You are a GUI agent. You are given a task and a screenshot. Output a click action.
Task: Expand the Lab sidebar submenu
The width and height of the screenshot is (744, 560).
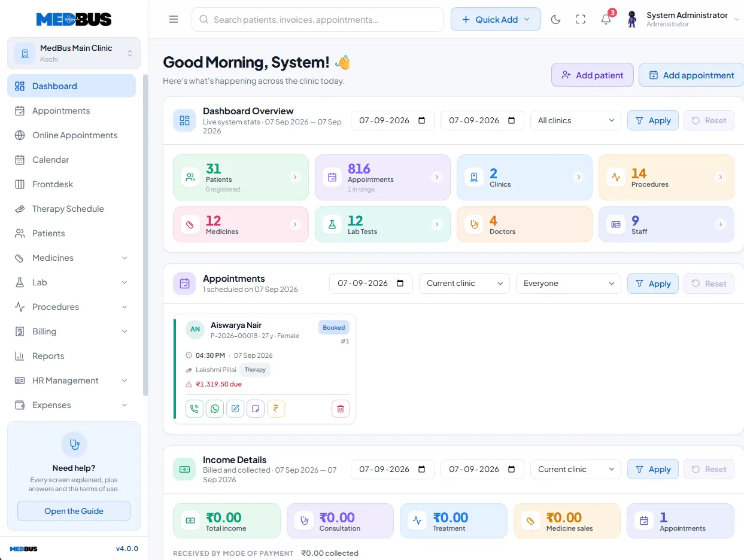point(124,282)
